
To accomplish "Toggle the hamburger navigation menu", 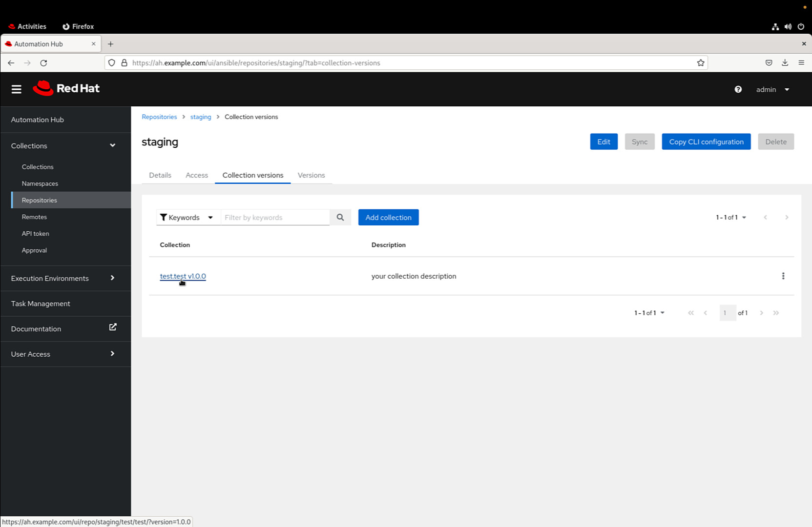I will pyautogui.click(x=17, y=89).
